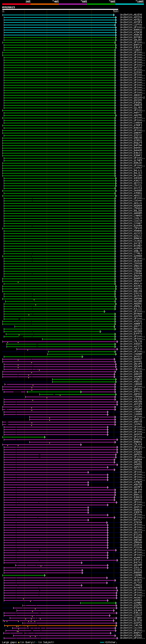Open hit UniRef100_A9T9F4
This screenshot has width=146, height=644.
pyautogui.click(x=131, y=22)
